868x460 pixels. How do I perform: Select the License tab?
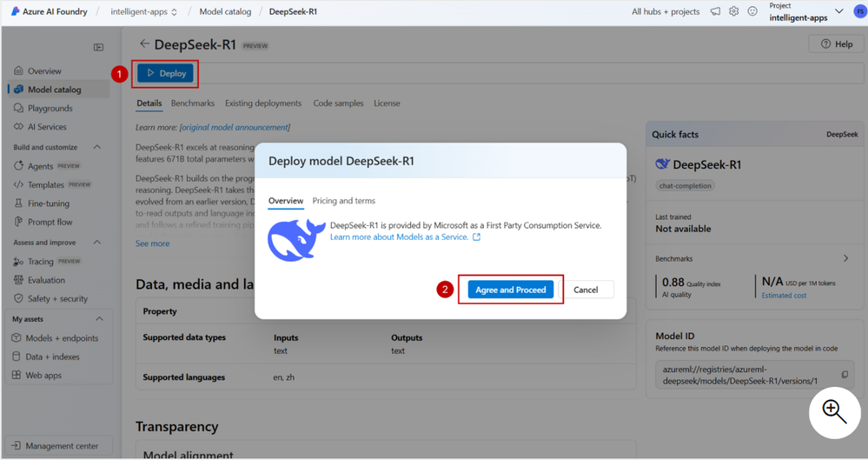coord(387,103)
